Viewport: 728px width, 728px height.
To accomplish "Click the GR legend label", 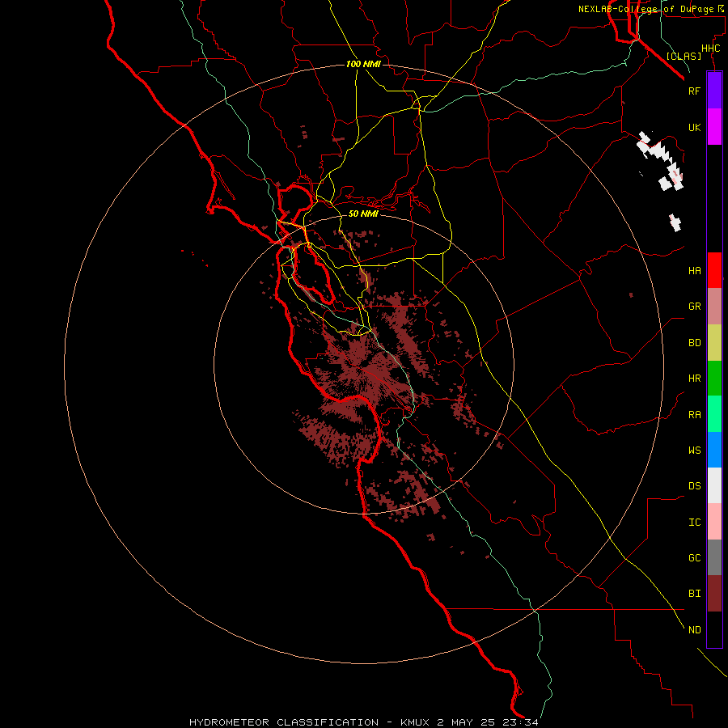I will point(694,307).
